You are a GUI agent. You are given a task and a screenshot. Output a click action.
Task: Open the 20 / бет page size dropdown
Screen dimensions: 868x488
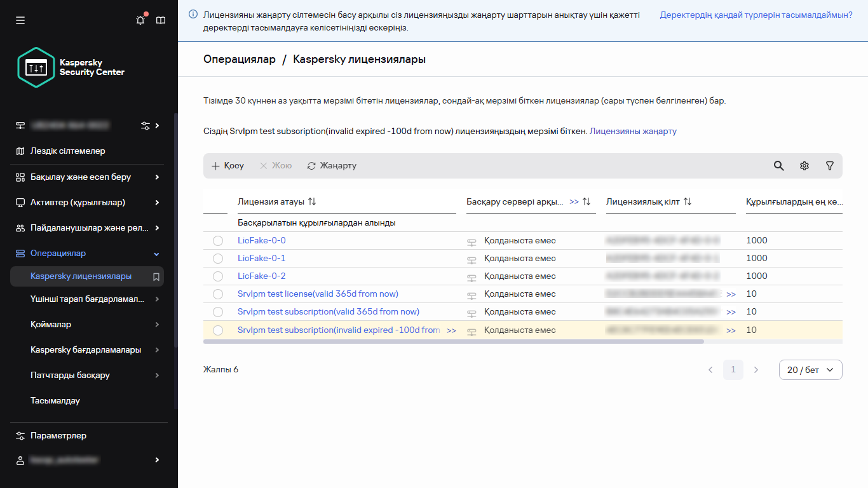[810, 370]
